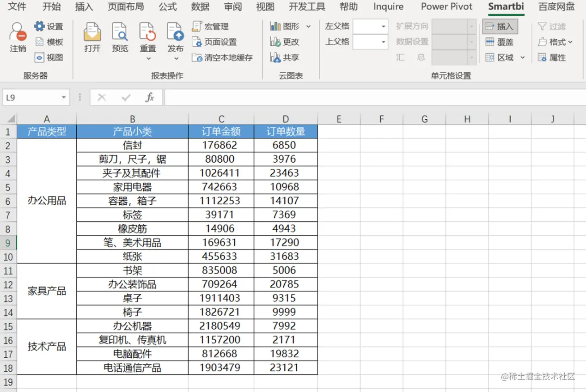Expand the 左父格 parent cell dropdown
This screenshot has width=586, height=392.
[383, 26]
